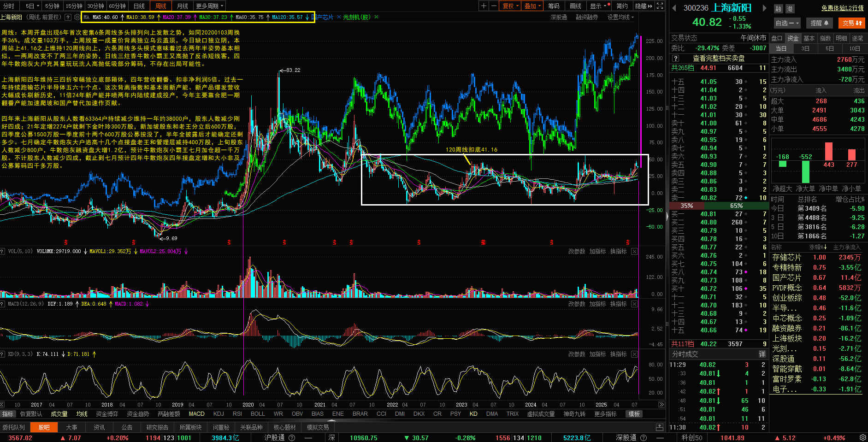Viewport: 868px width, 442px height.
Task: Close the VOL indicator panel
Action: pos(634,251)
